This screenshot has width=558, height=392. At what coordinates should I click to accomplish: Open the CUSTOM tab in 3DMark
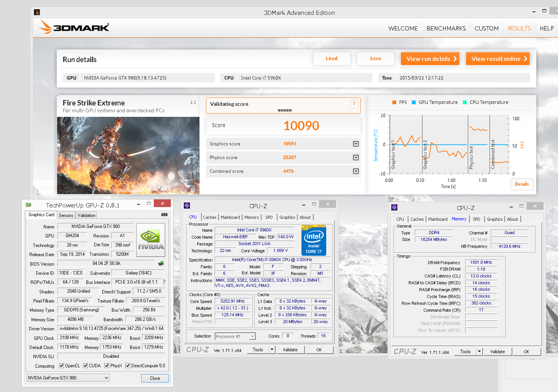[x=486, y=29]
